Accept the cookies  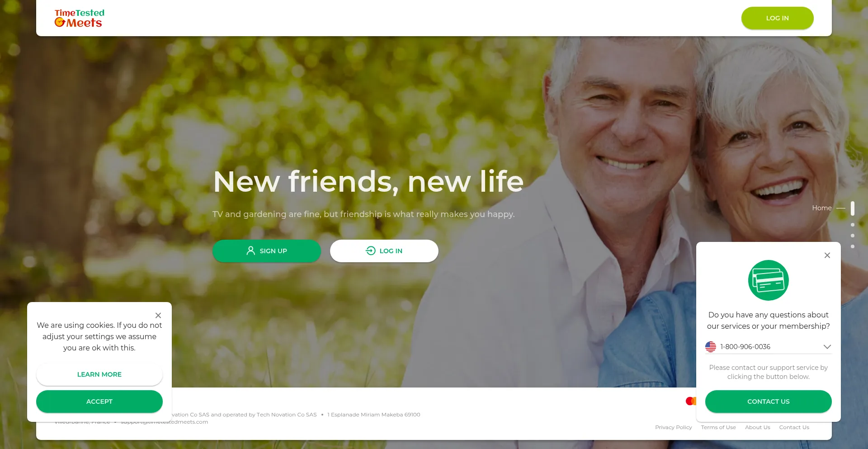click(99, 402)
